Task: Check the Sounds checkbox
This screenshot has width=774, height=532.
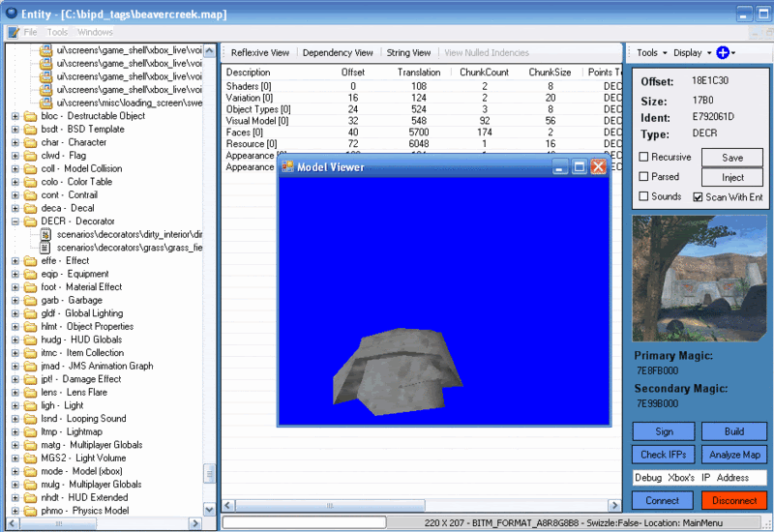Action: pyautogui.click(x=643, y=196)
